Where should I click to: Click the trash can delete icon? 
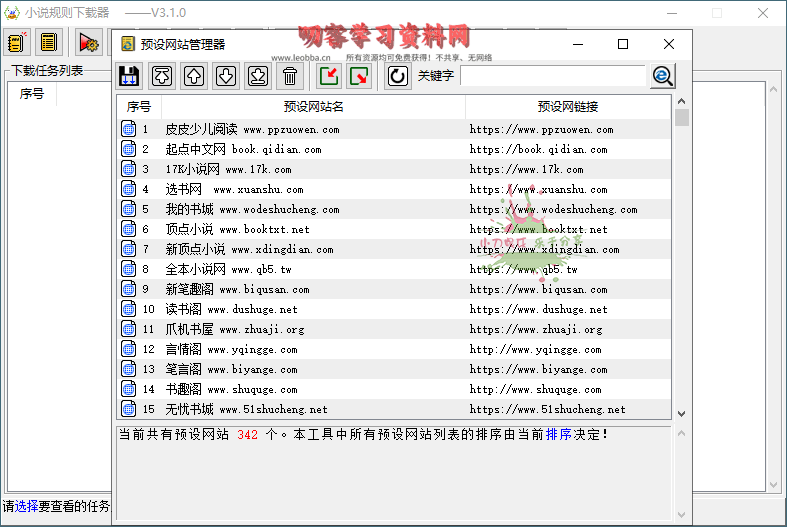(x=290, y=76)
